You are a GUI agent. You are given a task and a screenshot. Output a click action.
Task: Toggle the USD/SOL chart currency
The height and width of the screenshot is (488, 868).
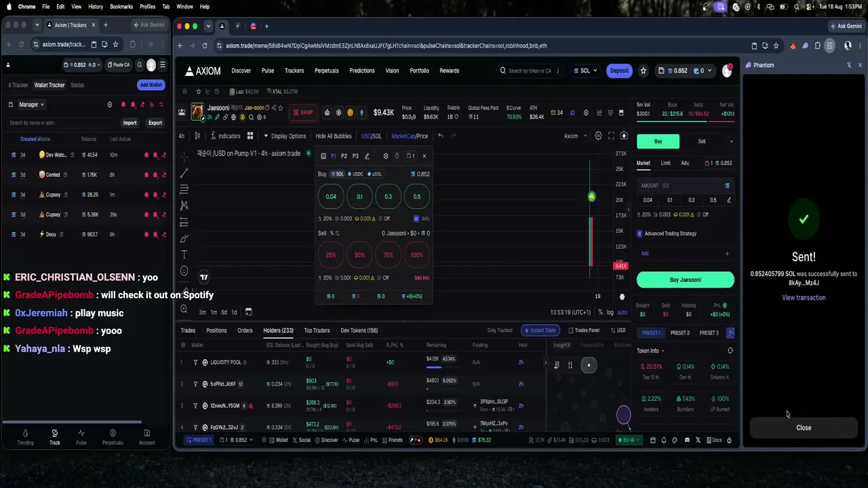coord(371,136)
